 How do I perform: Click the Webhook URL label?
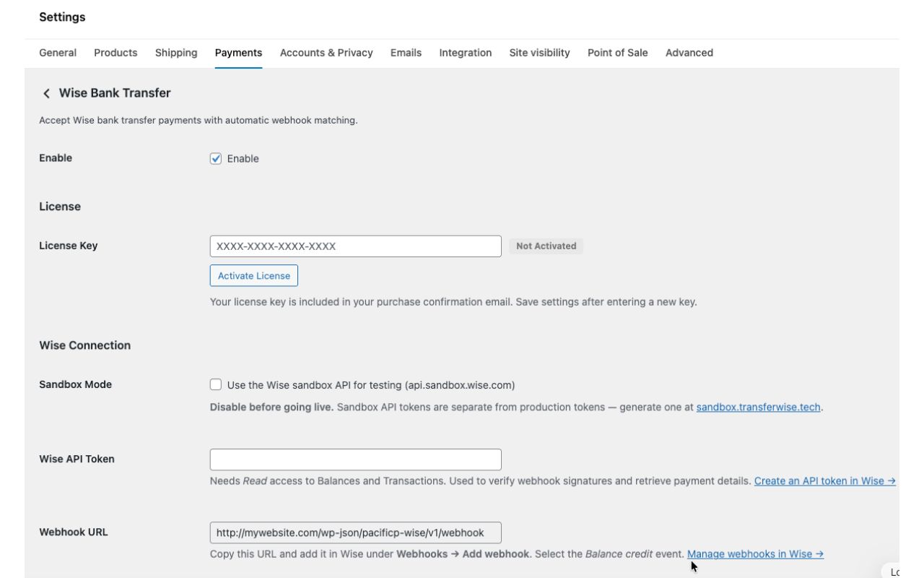[74, 532]
